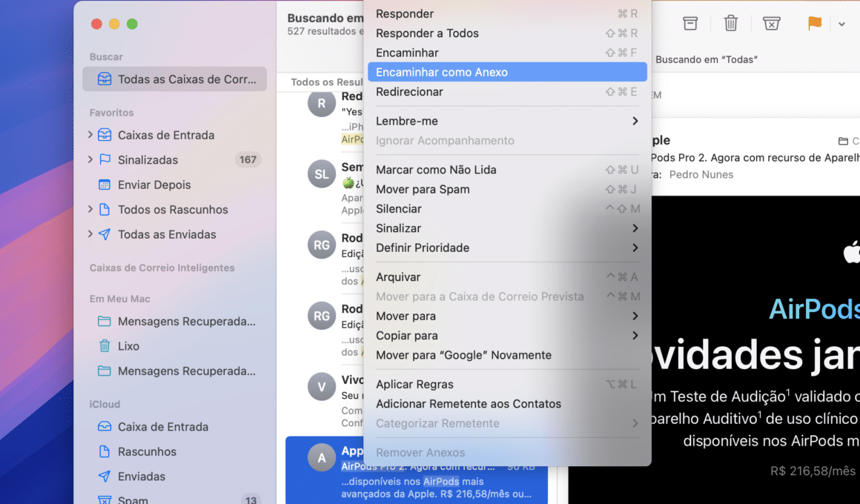Open message from sender avatar R
The height and width of the screenshot is (504, 860).
(x=322, y=103)
